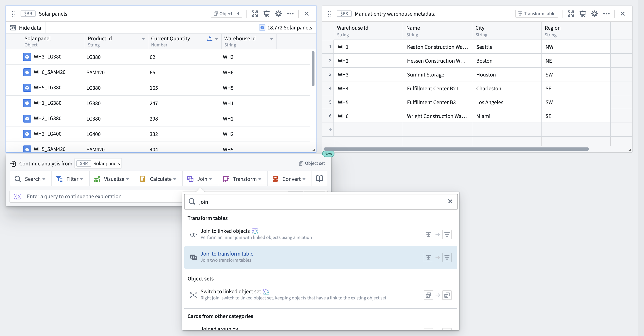Hide data in Solar panels card

point(26,28)
